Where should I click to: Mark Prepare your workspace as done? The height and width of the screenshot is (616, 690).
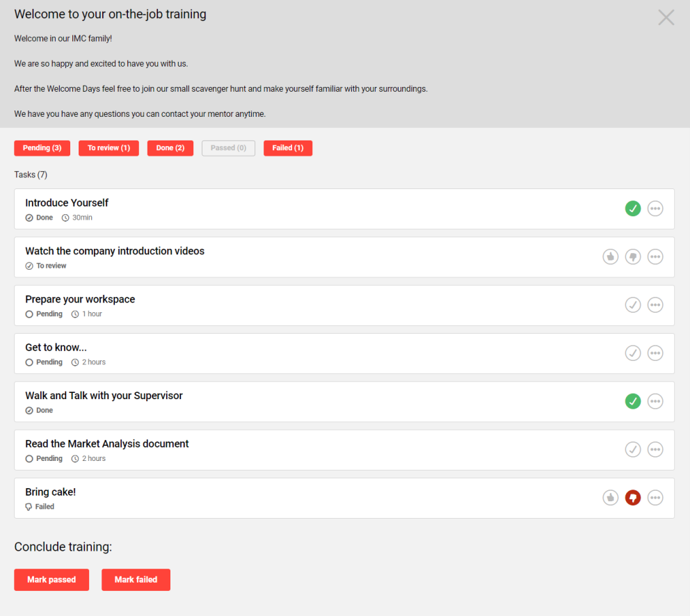point(632,305)
